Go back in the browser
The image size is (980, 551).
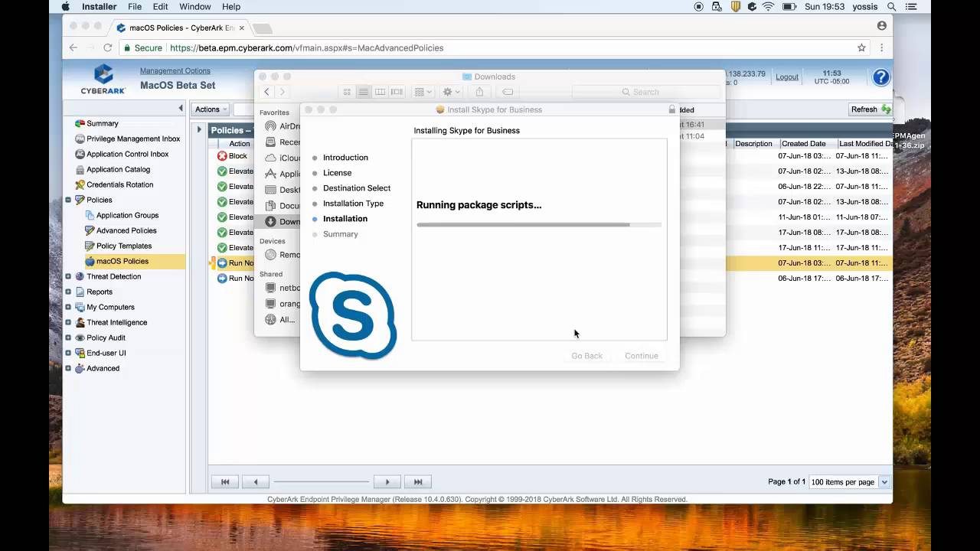[73, 47]
